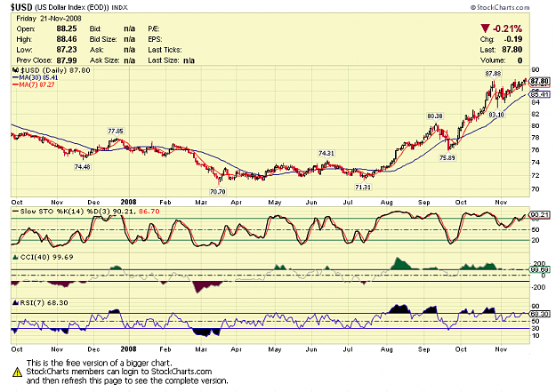Click the Chg value -0.19
556x392 pixels.
tap(512, 39)
